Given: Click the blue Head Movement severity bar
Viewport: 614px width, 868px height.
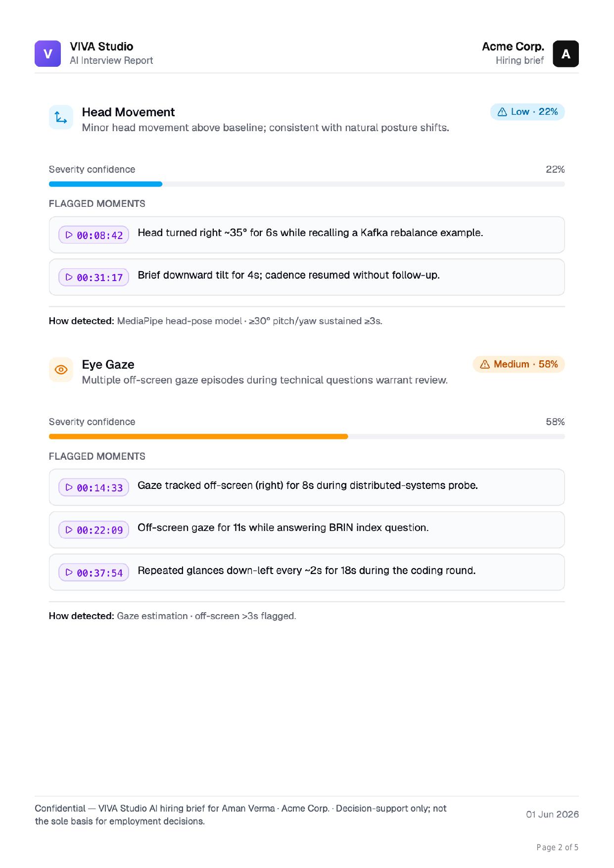Looking at the screenshot, I should click(105, 184).
